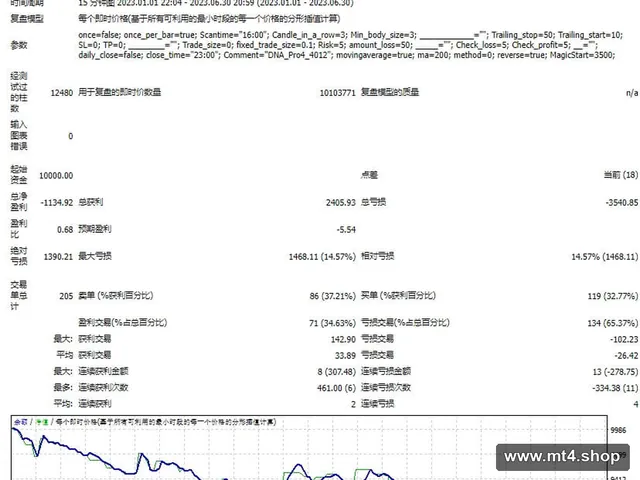Click the MagicStart=3500 parameter text

point(582,55)
